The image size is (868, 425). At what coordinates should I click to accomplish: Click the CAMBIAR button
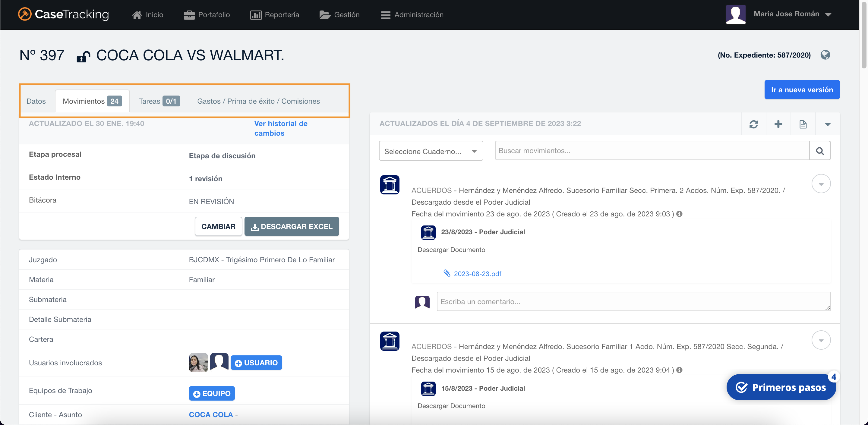(218, 226)
